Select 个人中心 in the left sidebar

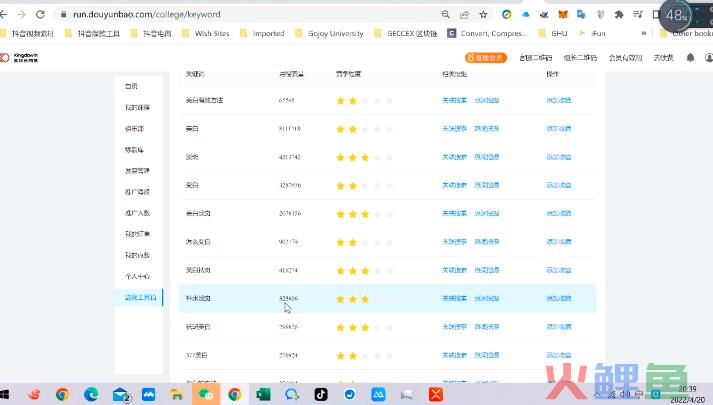[137, 276]
